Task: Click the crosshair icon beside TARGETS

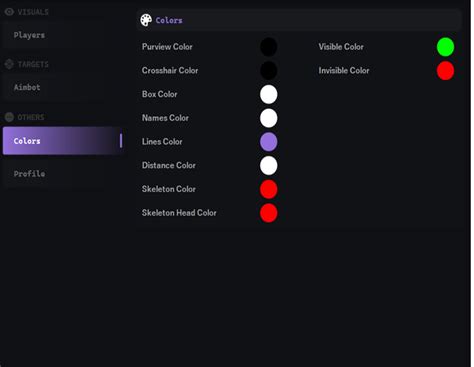Action: point(9,64)
